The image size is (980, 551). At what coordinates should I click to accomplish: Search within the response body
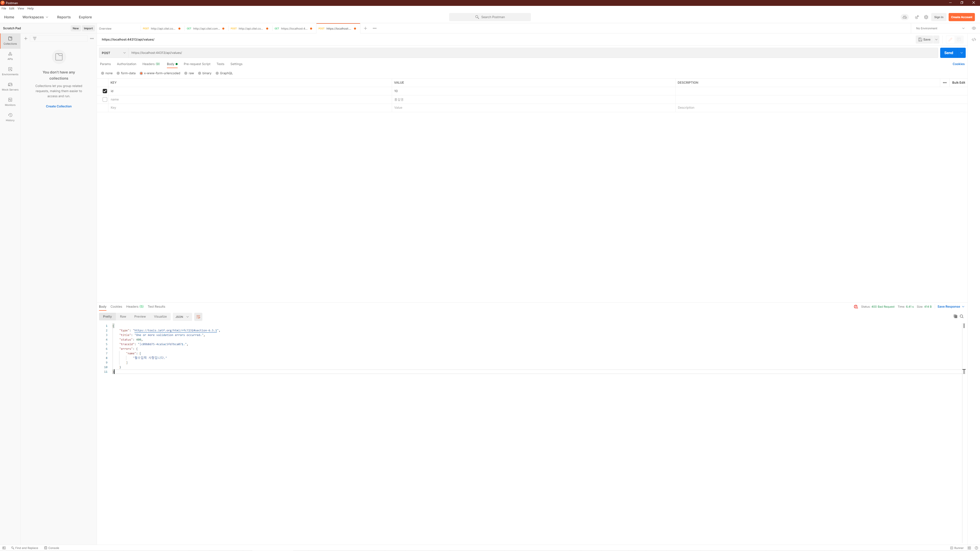(x=962, y=316)
